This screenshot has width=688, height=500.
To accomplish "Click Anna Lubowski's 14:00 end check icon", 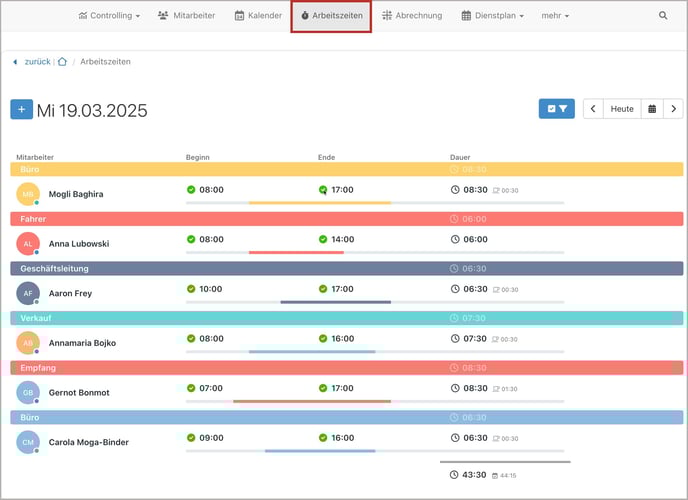I will pos(323,239).
